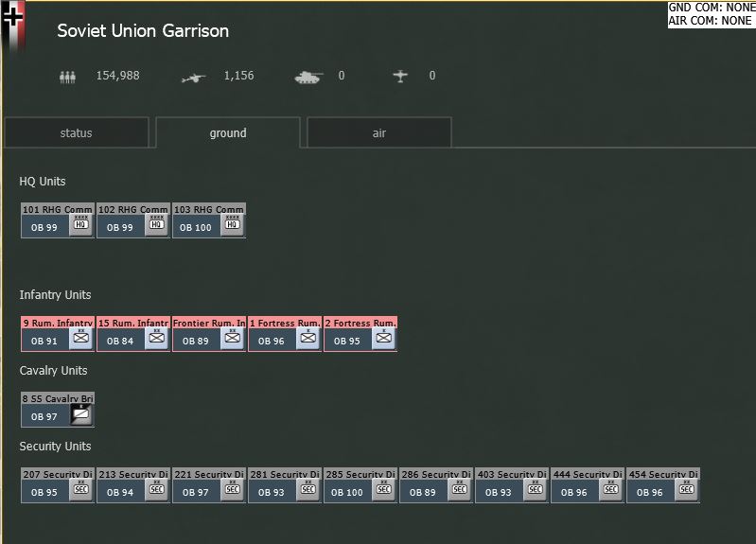Screen dimensions: 756x544
Task: Click the 221 Security Division SEC icon
Action: coord(233,490)
